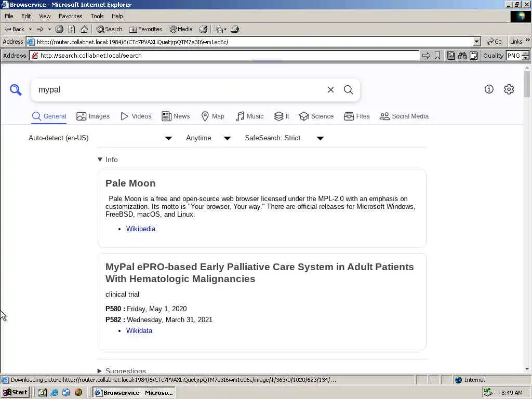Click the Browservice save image icon
The image size is (532, 399).
tap(450, 56)
